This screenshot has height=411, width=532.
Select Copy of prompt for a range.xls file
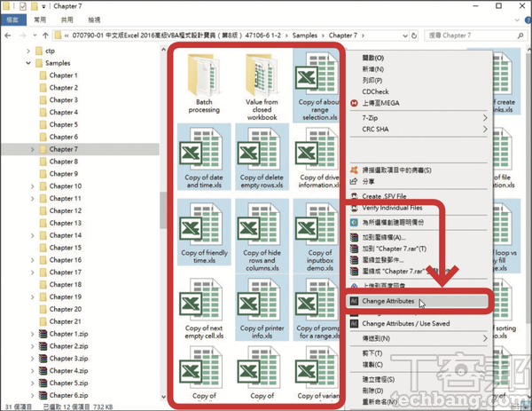[x=317, y=308]
